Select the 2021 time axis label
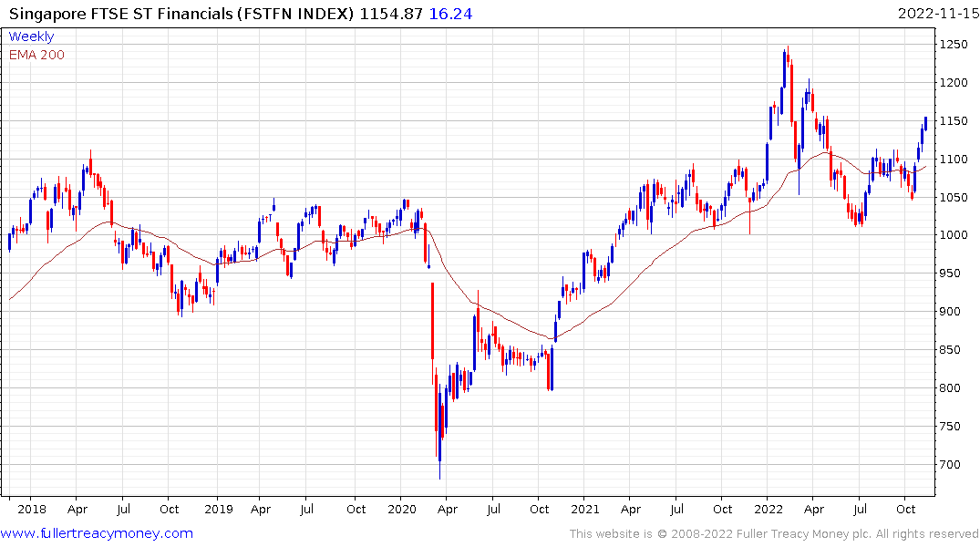The height and width of the screenshot is (547, 980). click(585, 509)
